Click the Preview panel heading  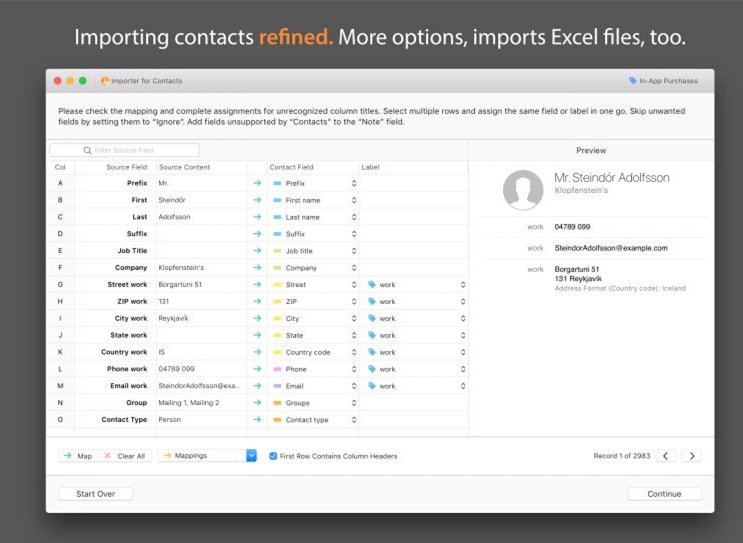pos(591,150)
